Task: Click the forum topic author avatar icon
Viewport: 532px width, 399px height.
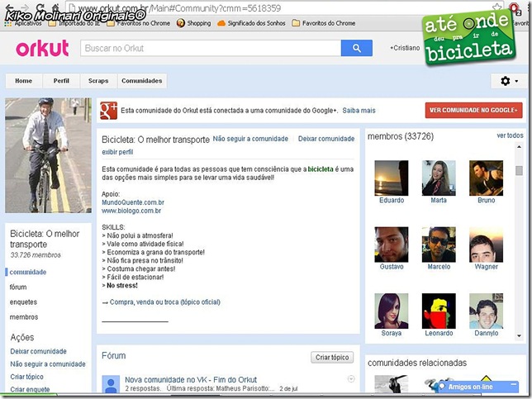Action: [111, 384]
